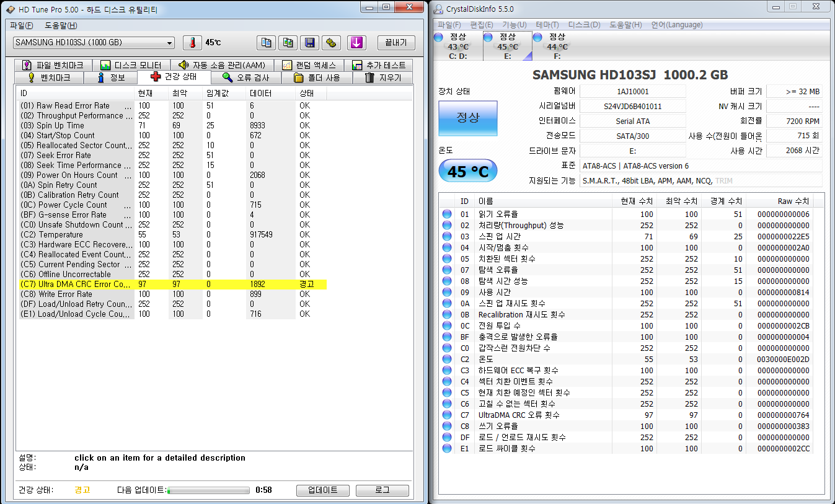Image resolution: width=835 pixels, height=504 pixels.
Task: Click the next update progress bar in HD Tune
Action: pos(208,490)
